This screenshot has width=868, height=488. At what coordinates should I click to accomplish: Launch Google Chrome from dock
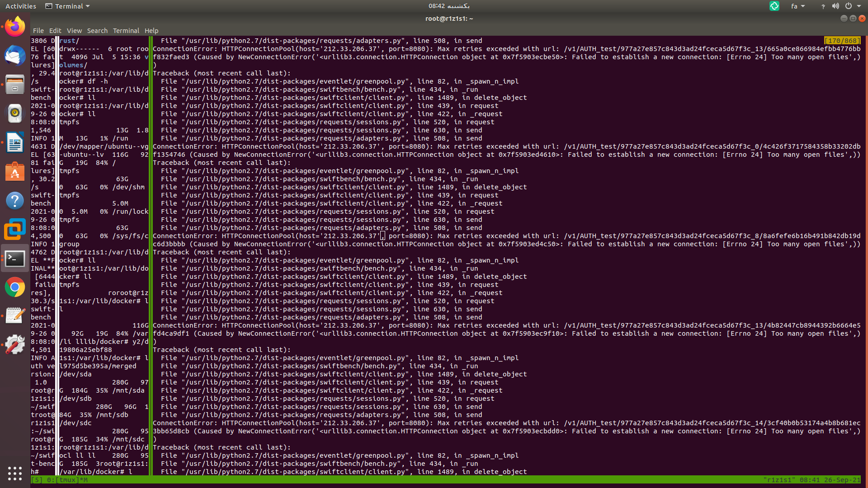[x=15, y=287]
